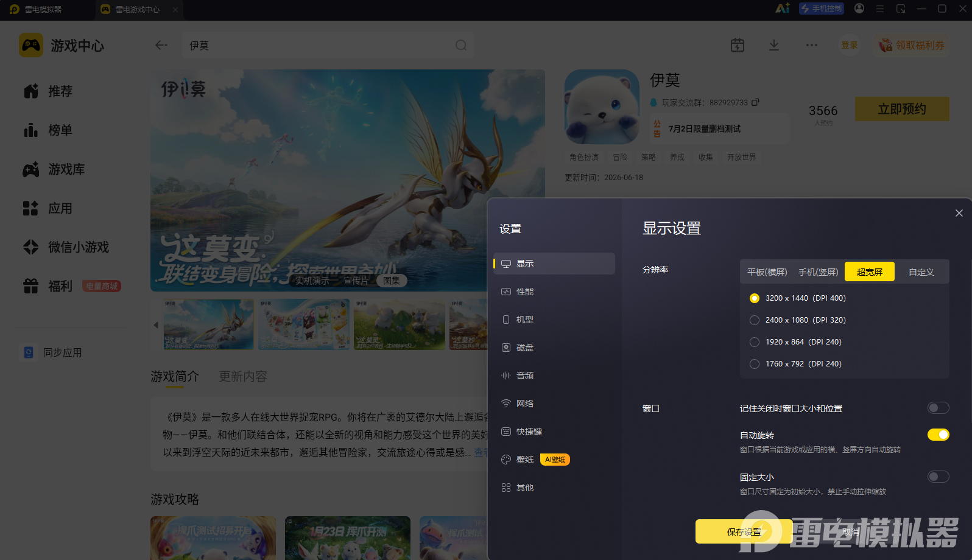Show the 实机演示 media
The height and width of the screenshot is (560, 972).
tap(312, 281)
